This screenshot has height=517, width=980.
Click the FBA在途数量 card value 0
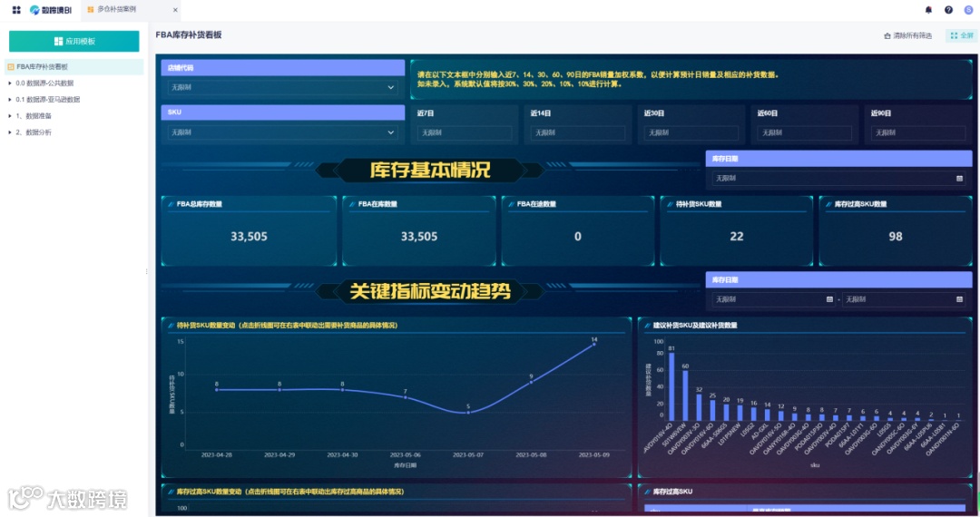[x=577, y=237]
